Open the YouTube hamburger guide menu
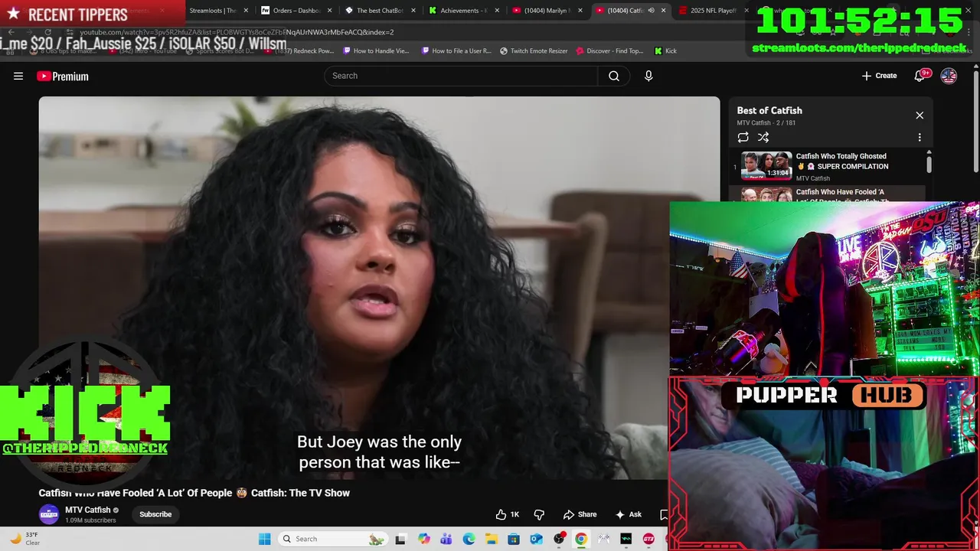Screen dimensions: 980x551 [18, 76]
